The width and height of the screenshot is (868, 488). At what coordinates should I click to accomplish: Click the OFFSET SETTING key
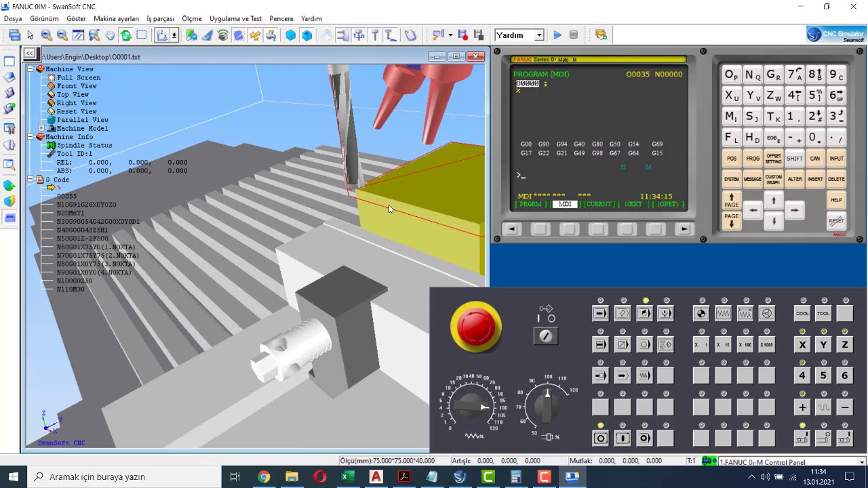(774, 158)
